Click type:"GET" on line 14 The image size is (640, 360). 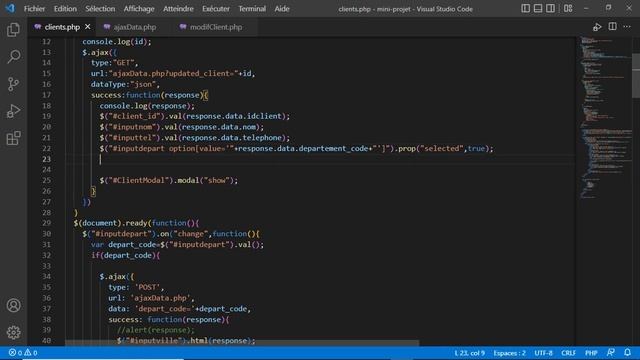[113, 63]
